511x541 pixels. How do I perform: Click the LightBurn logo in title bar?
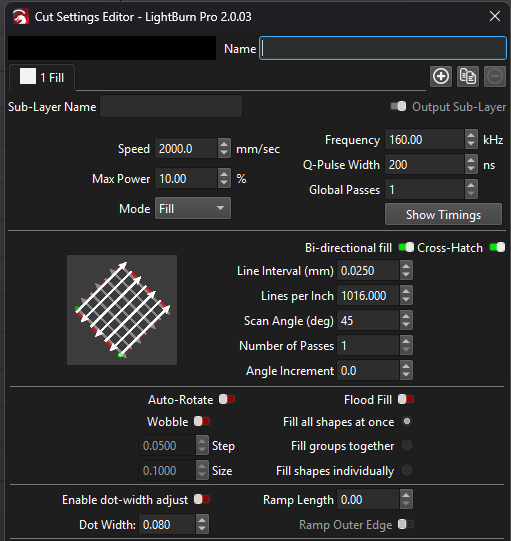(21, 17)
